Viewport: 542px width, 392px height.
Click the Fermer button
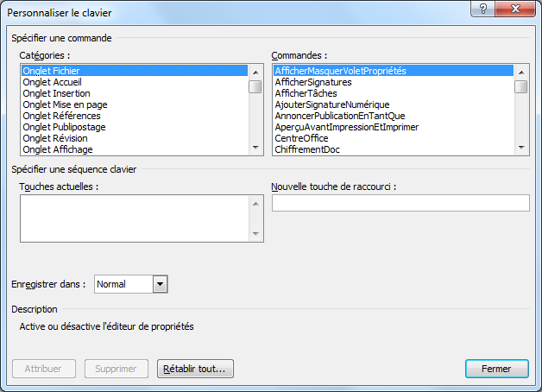[x=497, y=369]
